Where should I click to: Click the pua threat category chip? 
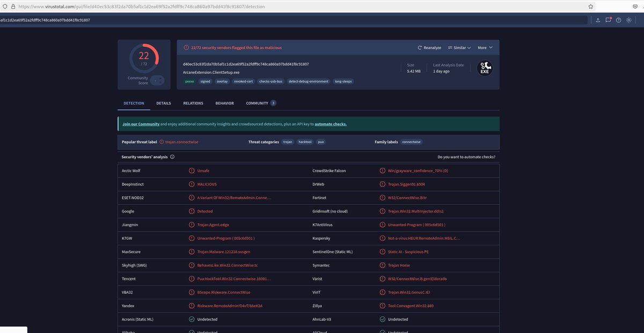(320, 142)
